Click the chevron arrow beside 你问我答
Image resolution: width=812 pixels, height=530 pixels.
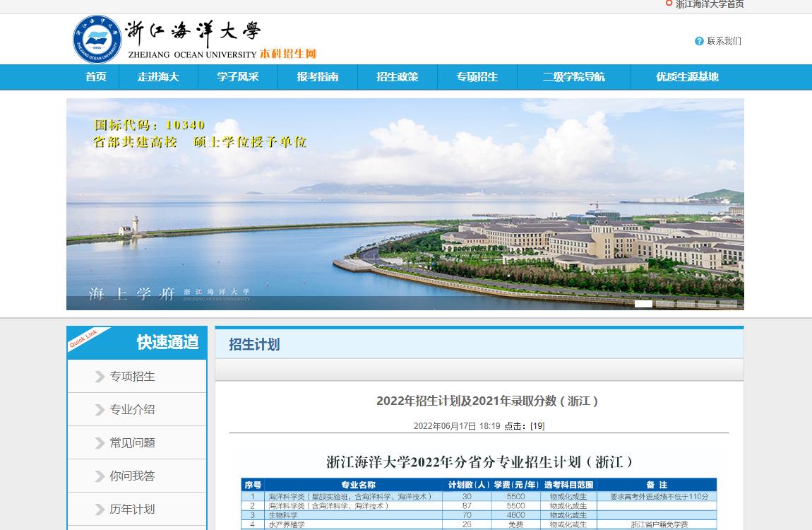coord(100,476)
